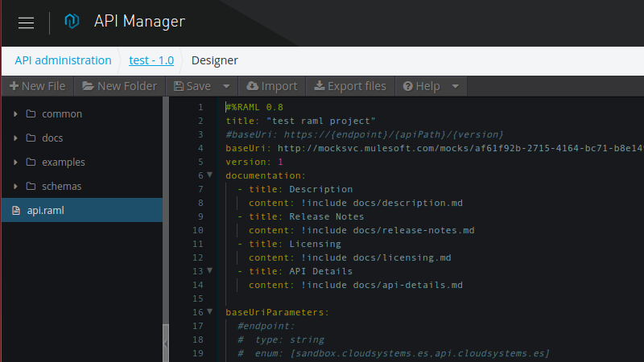Expand the common folder arrow
The height and width of the screenshot is (362, 644).
15,113
